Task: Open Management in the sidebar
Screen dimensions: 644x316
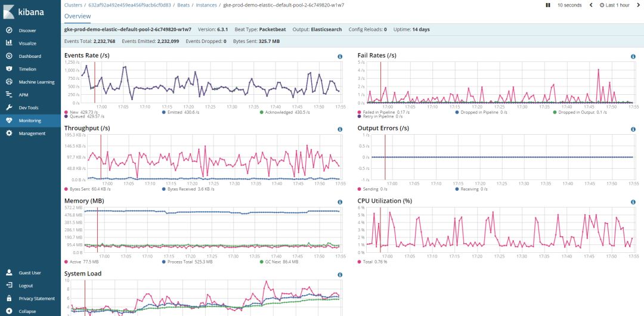Action: [32, 133]
